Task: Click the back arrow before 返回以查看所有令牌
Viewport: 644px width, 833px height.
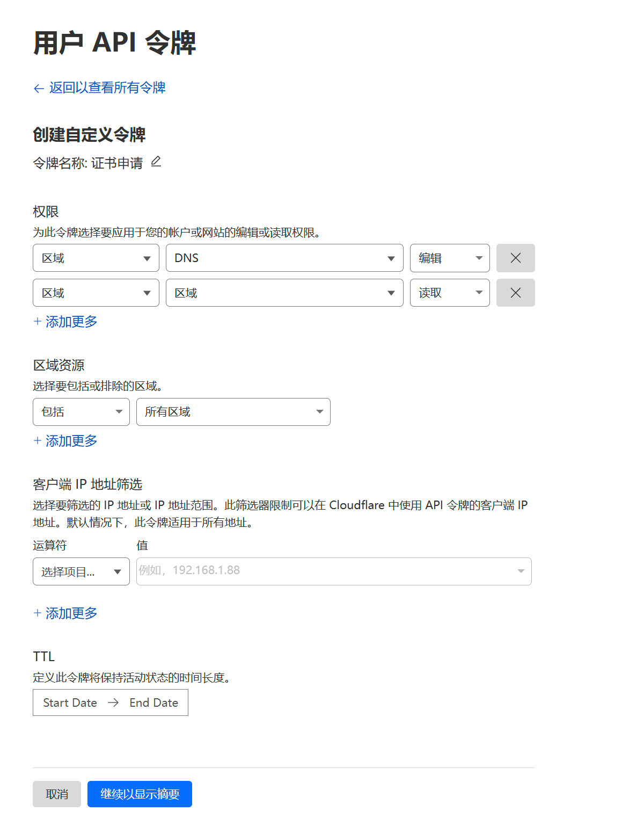Action: (x=38, y=88)
